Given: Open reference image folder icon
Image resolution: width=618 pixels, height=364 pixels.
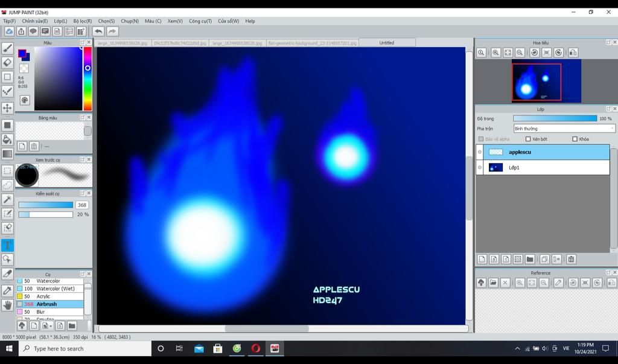Looking at the screenshot, I should 493,283.
